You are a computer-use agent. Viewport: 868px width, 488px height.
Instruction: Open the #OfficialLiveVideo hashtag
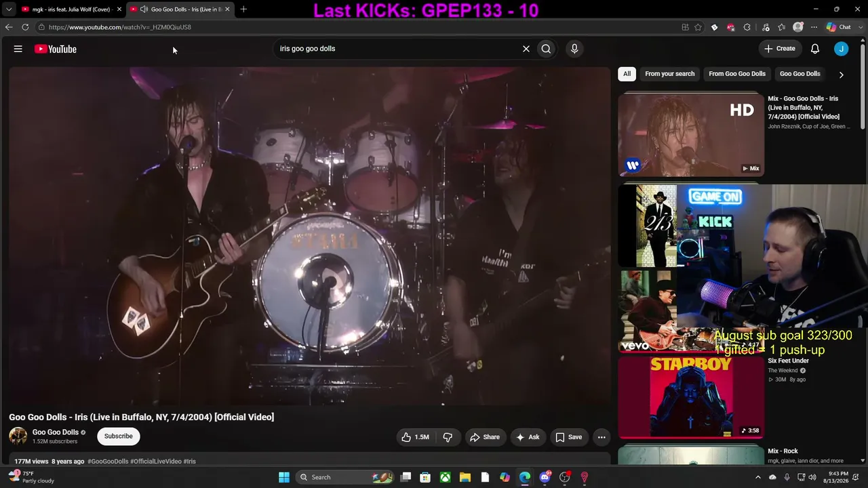156,462
